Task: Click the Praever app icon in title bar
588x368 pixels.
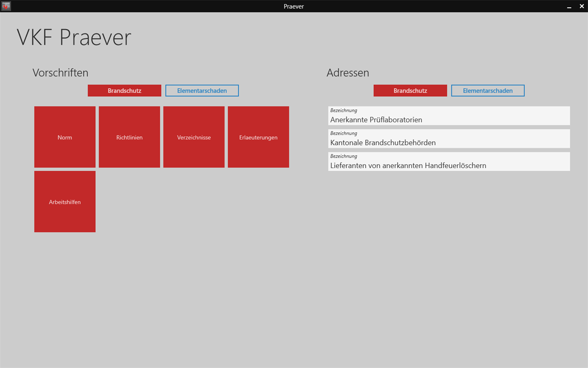Action: (x=6, y=6)
